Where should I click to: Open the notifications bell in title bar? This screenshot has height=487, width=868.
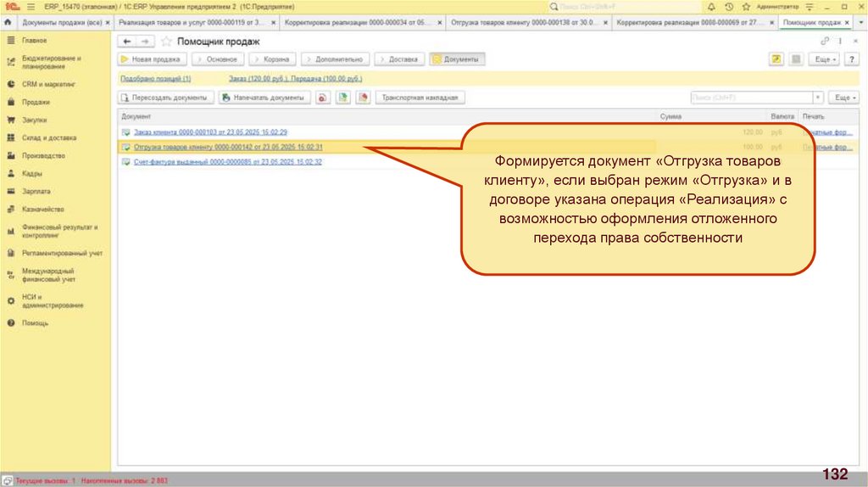coord(710,6)
